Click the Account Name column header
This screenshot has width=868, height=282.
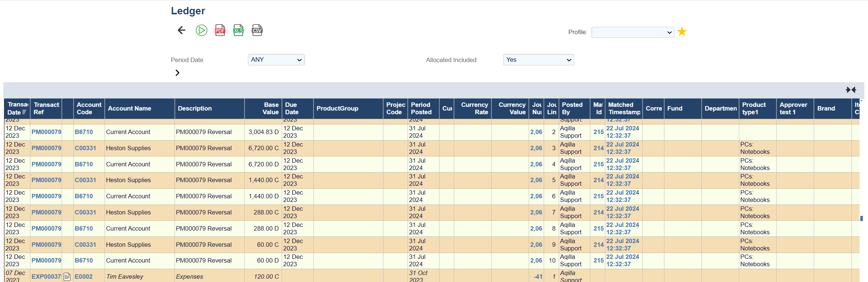[130, 108]
